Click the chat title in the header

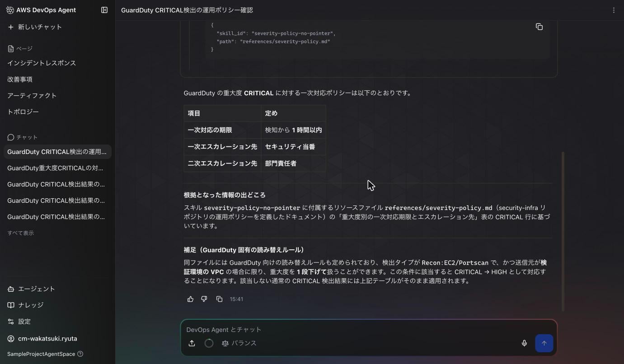point(187,10)
